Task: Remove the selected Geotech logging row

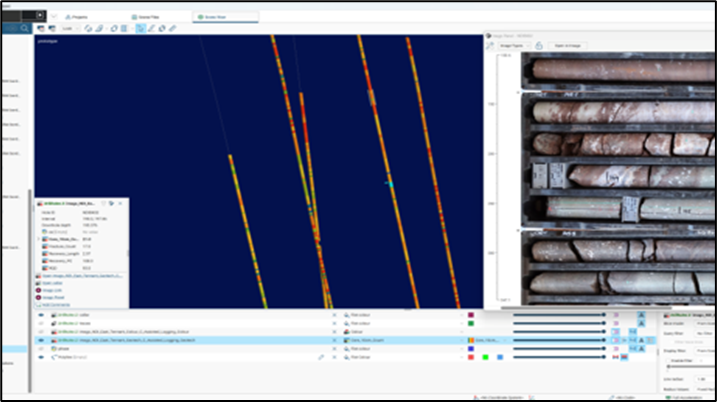Action: tap(334, 340)
